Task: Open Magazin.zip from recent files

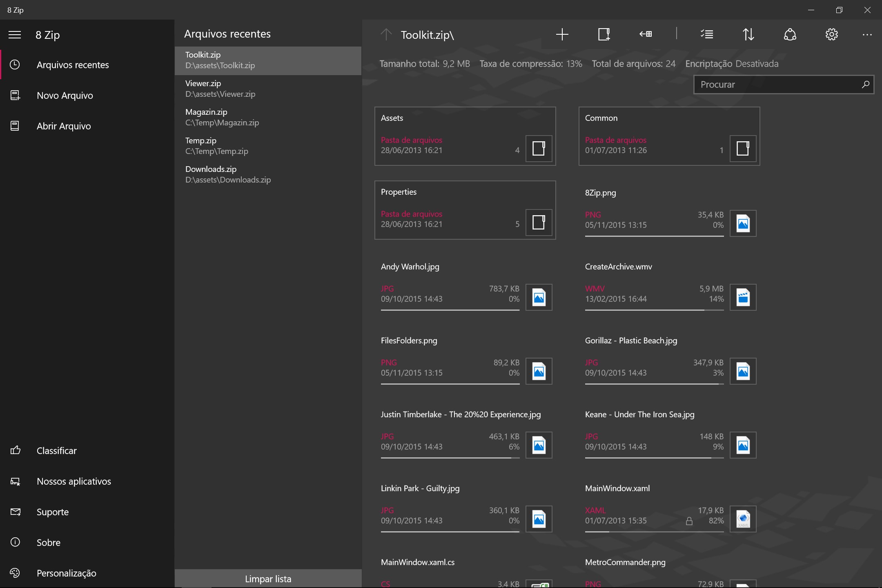Action: tap(268, 117)
